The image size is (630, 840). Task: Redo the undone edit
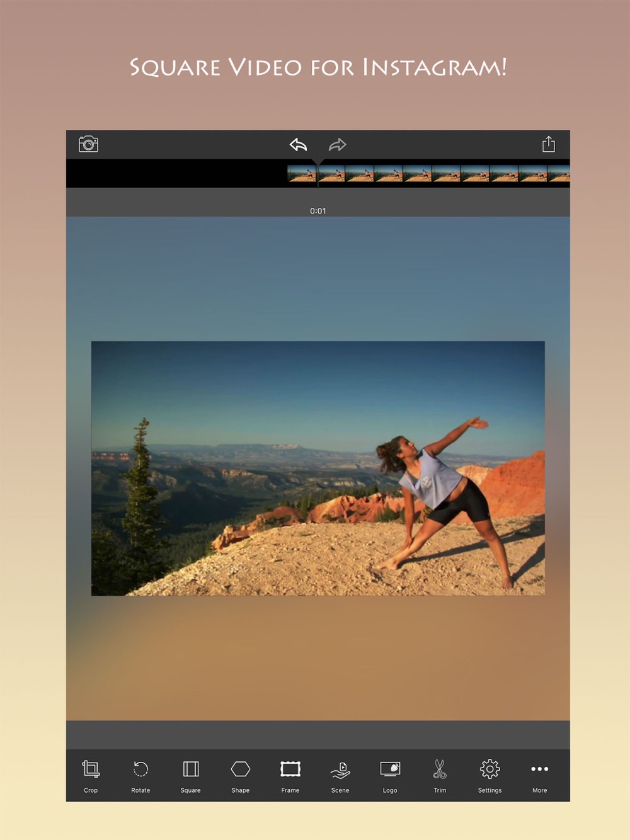point(338,145)
